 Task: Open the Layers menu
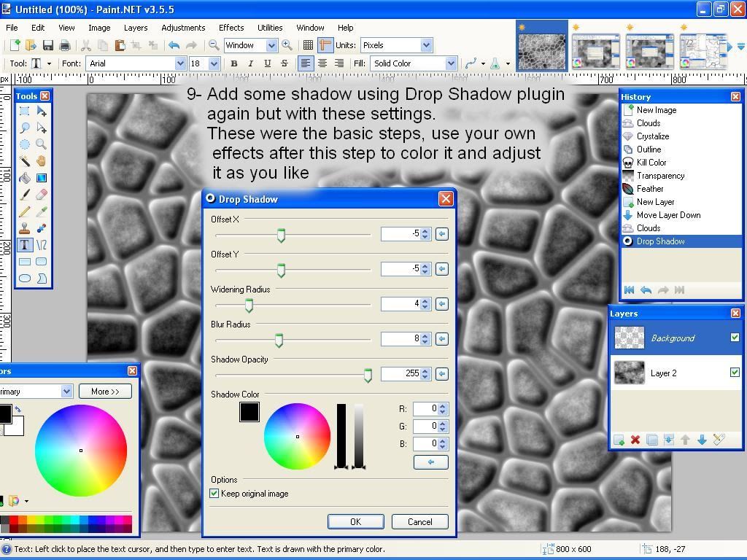136,28
